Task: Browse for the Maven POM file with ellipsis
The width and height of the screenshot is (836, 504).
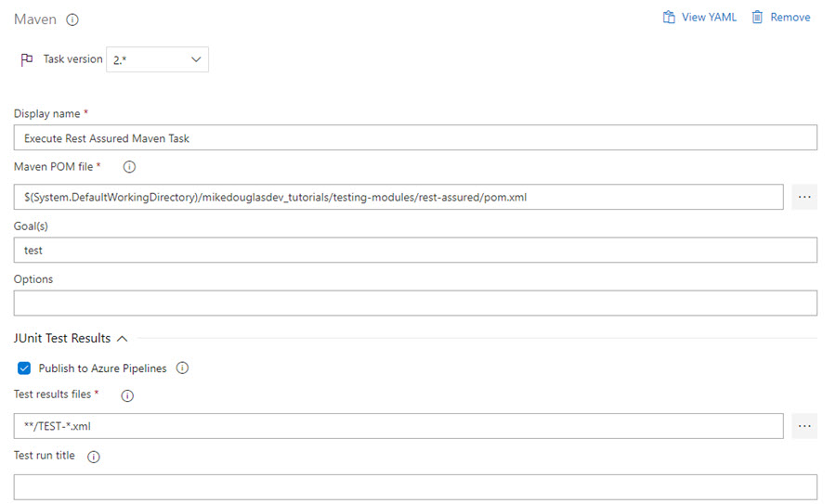Action: (x=804, y=197)
